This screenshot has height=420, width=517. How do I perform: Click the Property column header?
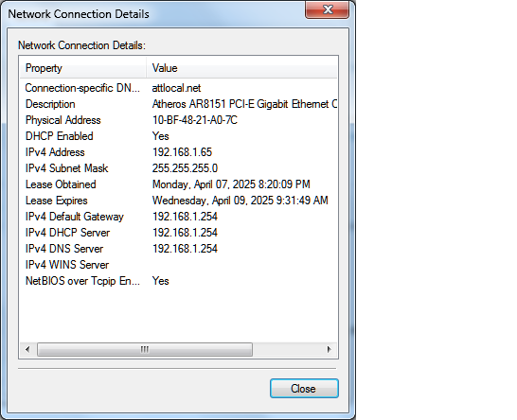[82, 68]
